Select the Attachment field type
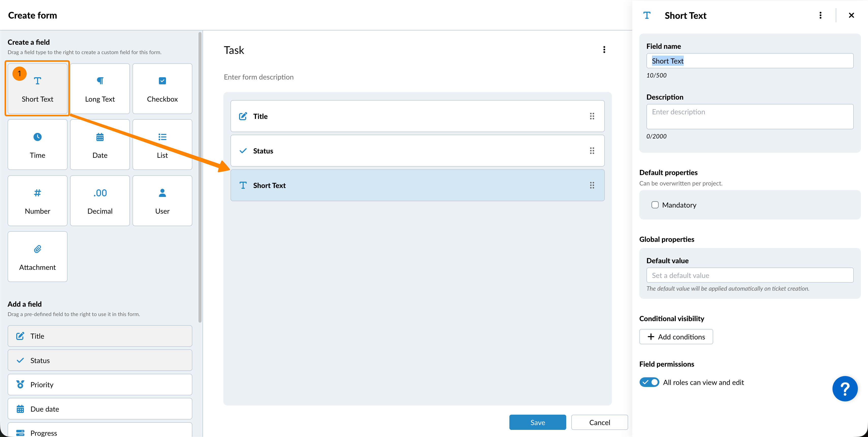The image size is (868, 437). pyautogui.click(x=37, y=257)
